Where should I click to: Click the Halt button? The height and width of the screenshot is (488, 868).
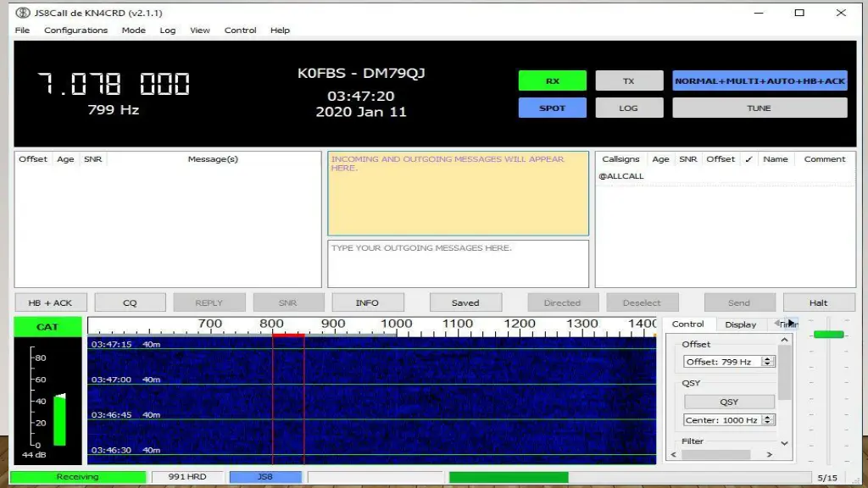819,302
